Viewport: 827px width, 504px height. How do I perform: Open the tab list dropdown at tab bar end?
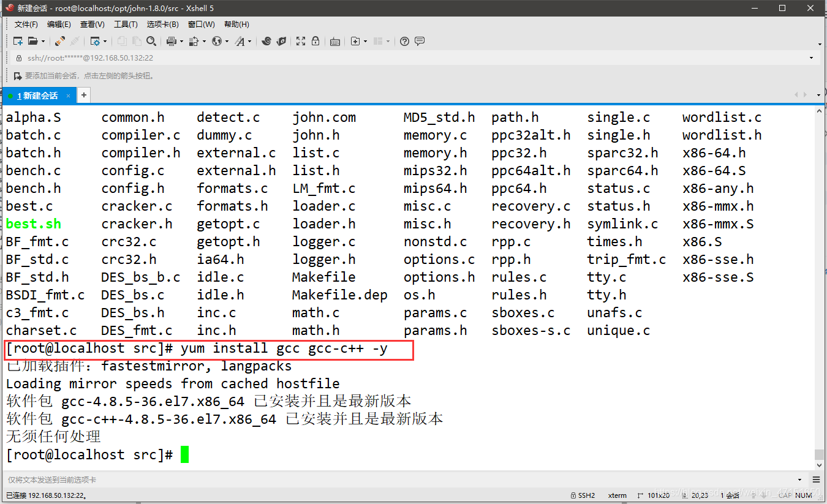tap(819, 96)
